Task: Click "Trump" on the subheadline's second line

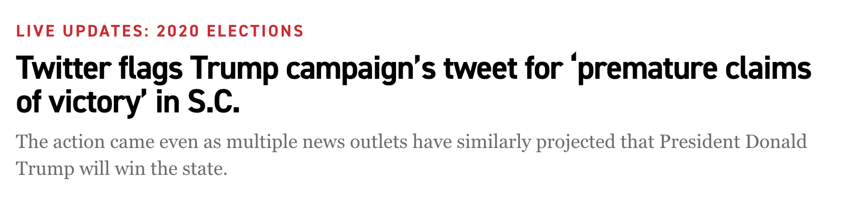Action: point(45,169)
